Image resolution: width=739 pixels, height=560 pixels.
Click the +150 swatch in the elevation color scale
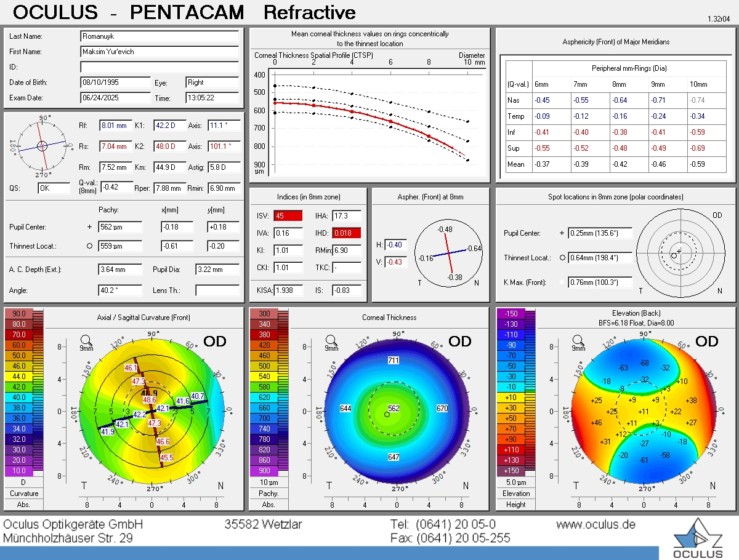coord(511,471)
